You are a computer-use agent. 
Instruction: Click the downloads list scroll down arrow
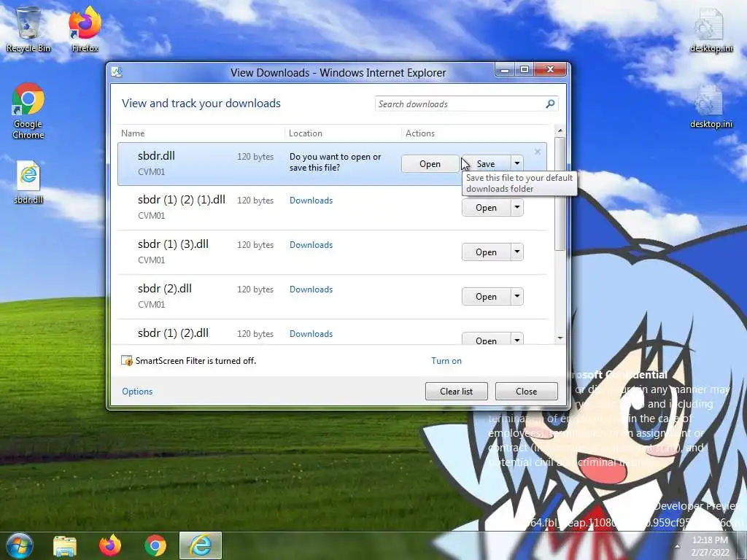click(x=560, y=338)
